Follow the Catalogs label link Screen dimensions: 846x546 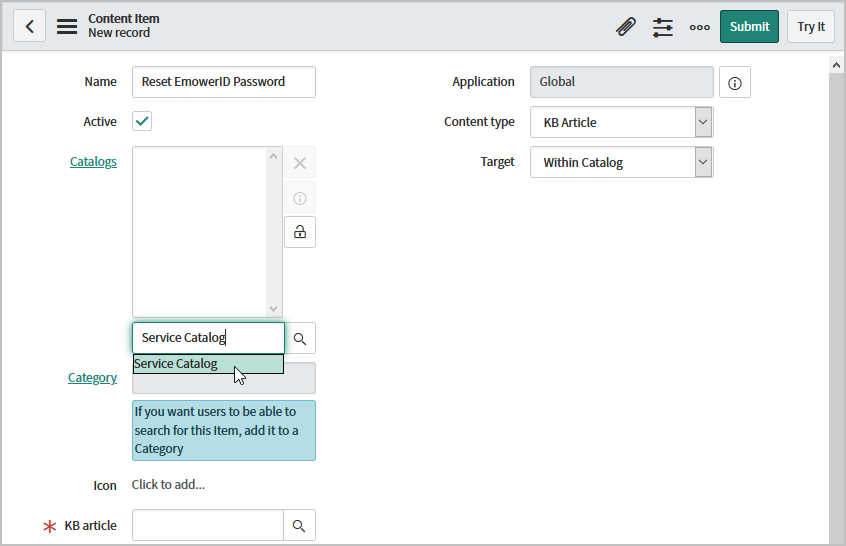pyautogui.click(x=93, y=162)
